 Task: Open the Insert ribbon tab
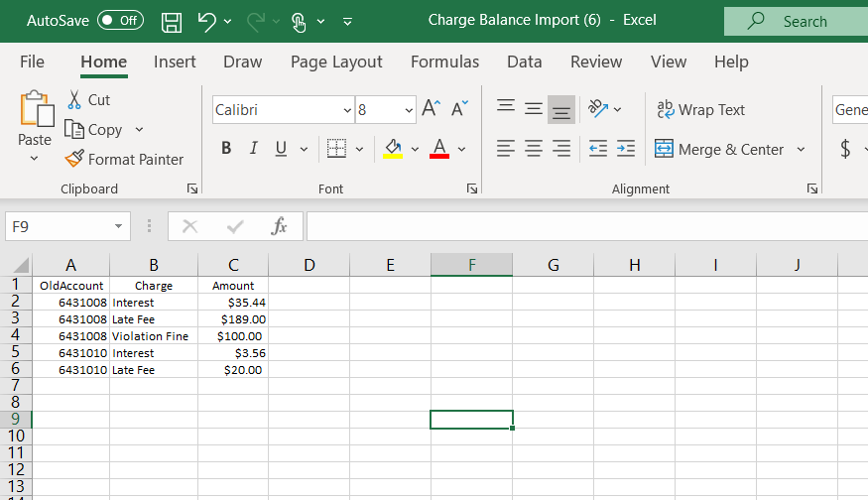click(x=175, y=62)
